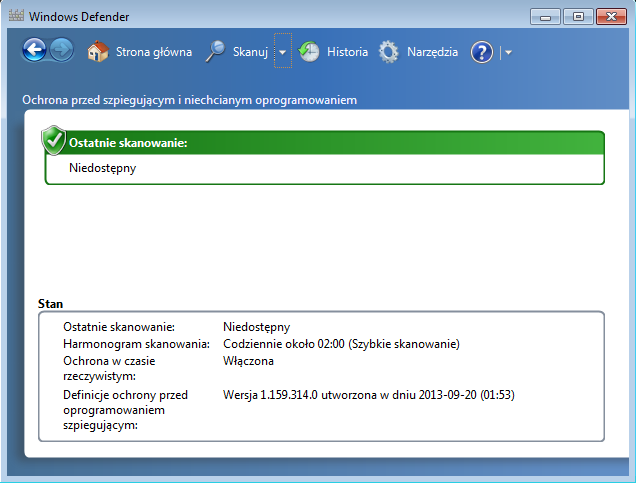Click 'Ochrona w czasie rzeczywistym:' label
636x483 pixels.
109,368
